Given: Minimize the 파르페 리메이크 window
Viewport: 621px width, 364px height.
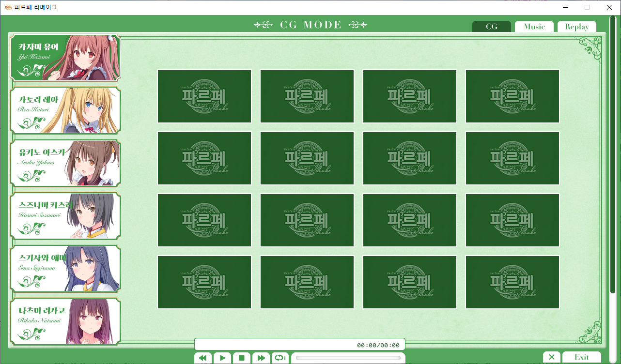Looking at the screenshot, I should click(565, 7).
